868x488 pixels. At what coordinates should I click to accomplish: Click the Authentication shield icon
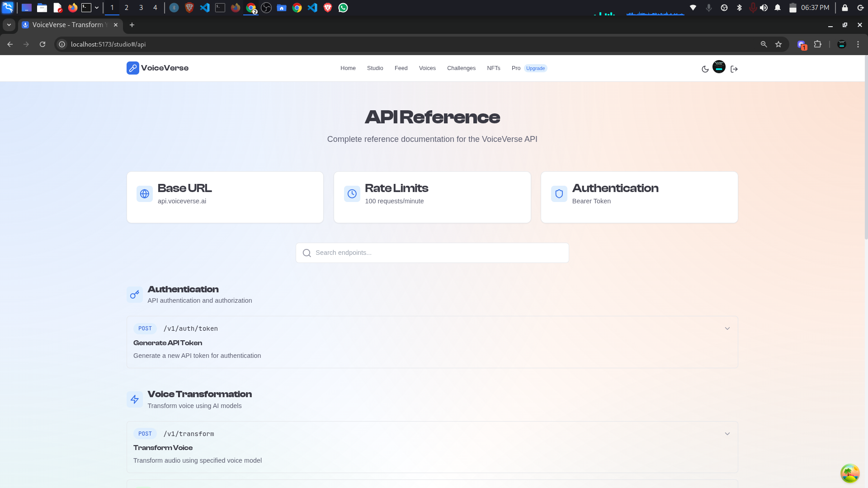click(559, 194)
